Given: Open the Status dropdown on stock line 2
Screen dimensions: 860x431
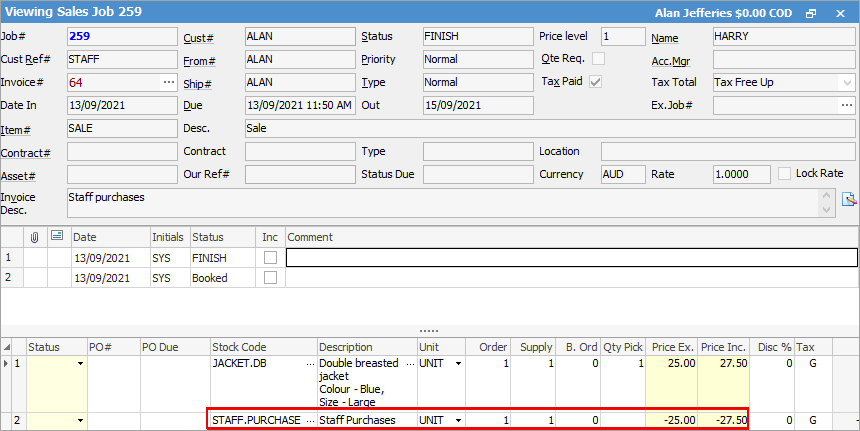Looking at the screenshot, I should coord(81,421).
